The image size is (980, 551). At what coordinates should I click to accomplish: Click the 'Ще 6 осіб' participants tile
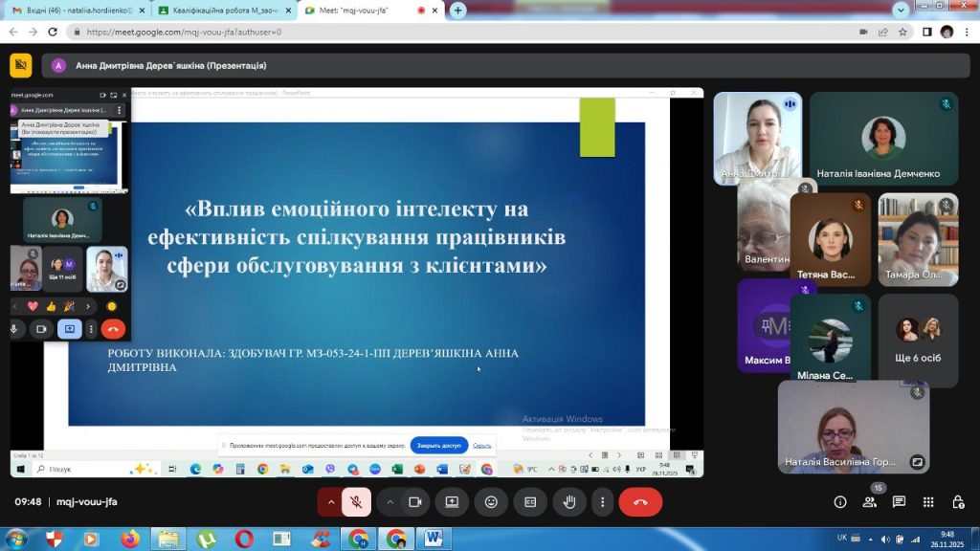[x=918, y=341]
